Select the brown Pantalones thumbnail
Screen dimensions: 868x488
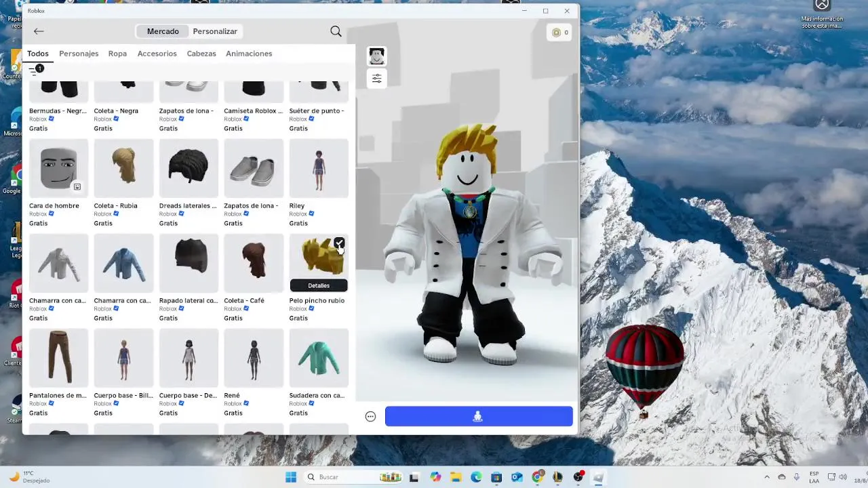click(58, 358)
